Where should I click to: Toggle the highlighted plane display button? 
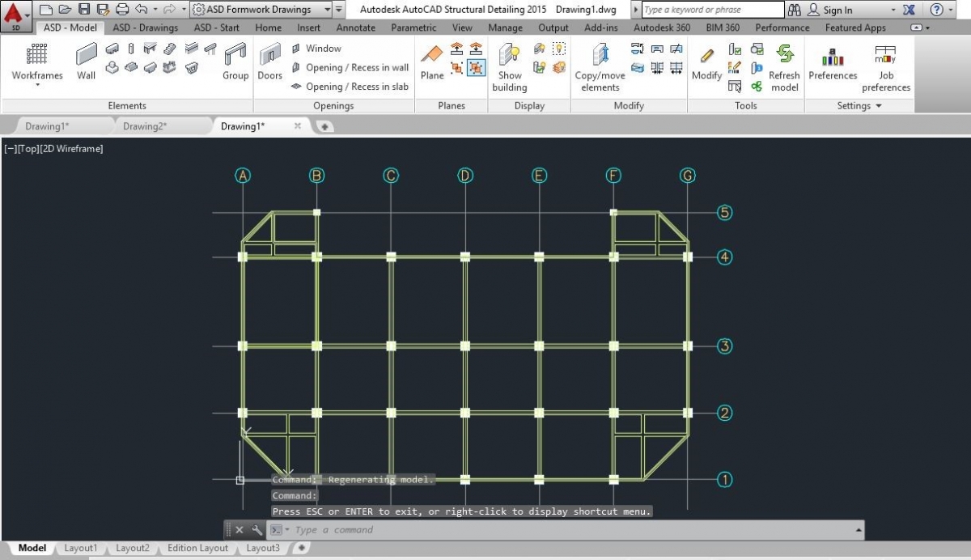pyautogui.click(x=477, y=68)
